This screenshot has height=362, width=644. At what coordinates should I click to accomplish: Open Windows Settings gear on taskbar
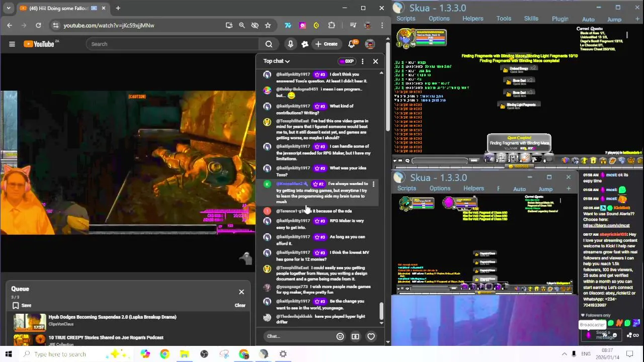coord(283,354)
